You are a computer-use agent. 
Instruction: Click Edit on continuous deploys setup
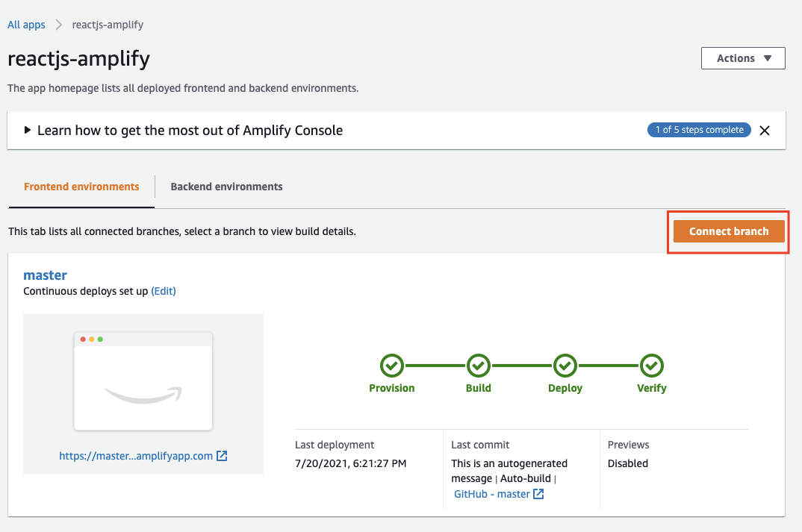[x=164, y=291]
